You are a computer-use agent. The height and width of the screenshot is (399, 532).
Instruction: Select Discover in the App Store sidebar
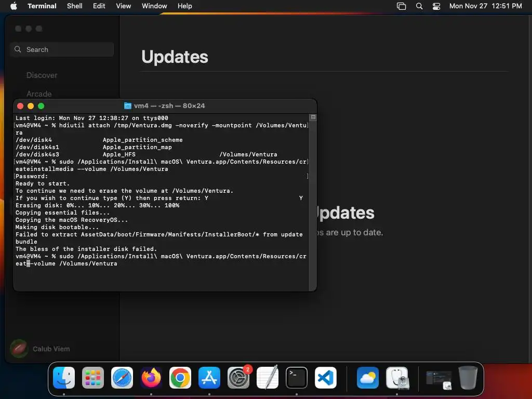point(42,75)
